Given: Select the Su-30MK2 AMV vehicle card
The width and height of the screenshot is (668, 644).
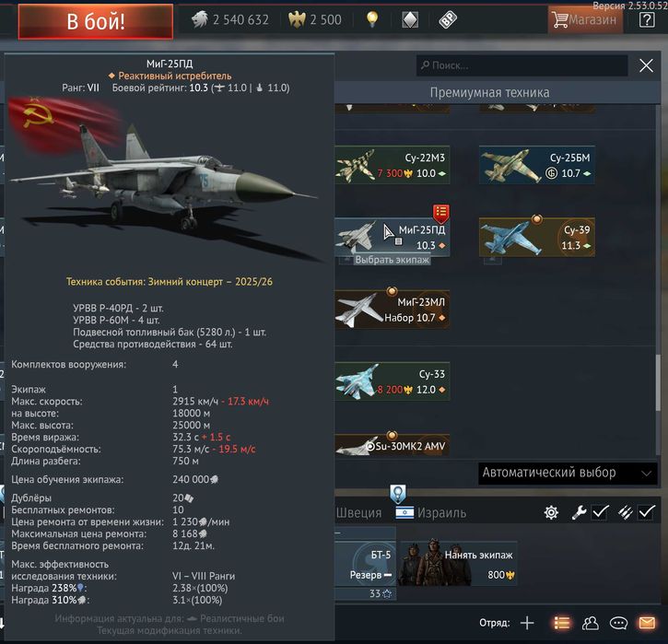Looking at the screenshot, I should pyautogui.click(x=392, y=446).
